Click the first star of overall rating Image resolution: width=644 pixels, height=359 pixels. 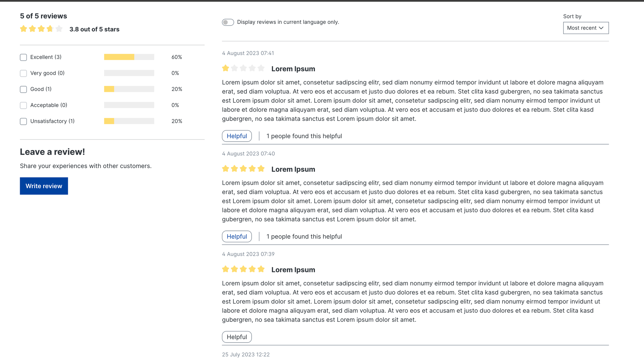(x=23, y=29)
